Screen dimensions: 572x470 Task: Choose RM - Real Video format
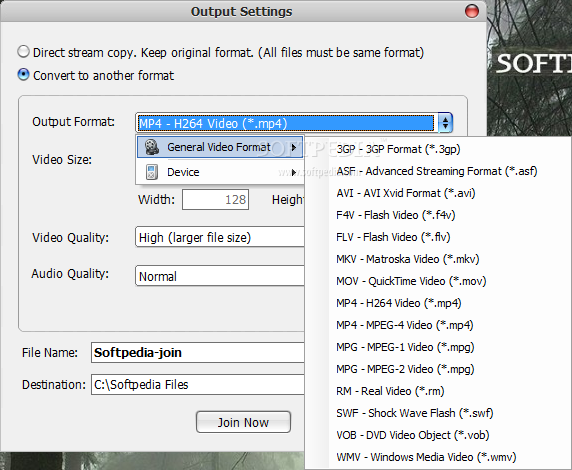click(390, 391)
